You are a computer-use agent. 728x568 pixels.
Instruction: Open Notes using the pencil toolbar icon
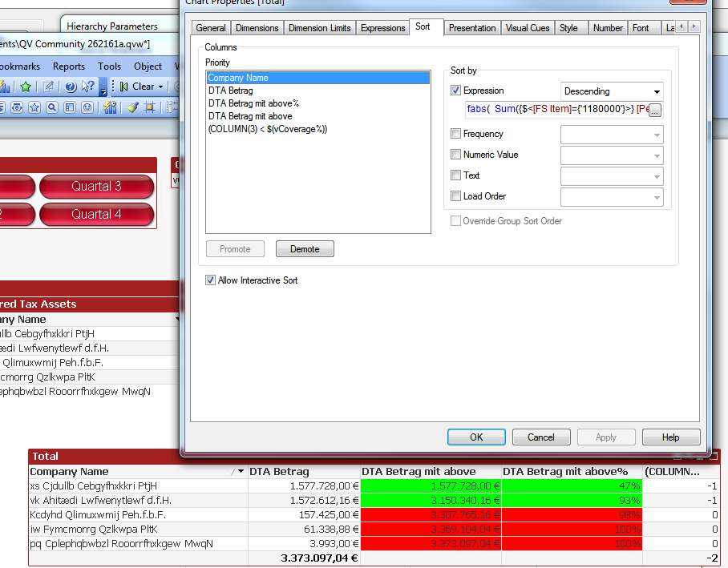tap(48, 87)
